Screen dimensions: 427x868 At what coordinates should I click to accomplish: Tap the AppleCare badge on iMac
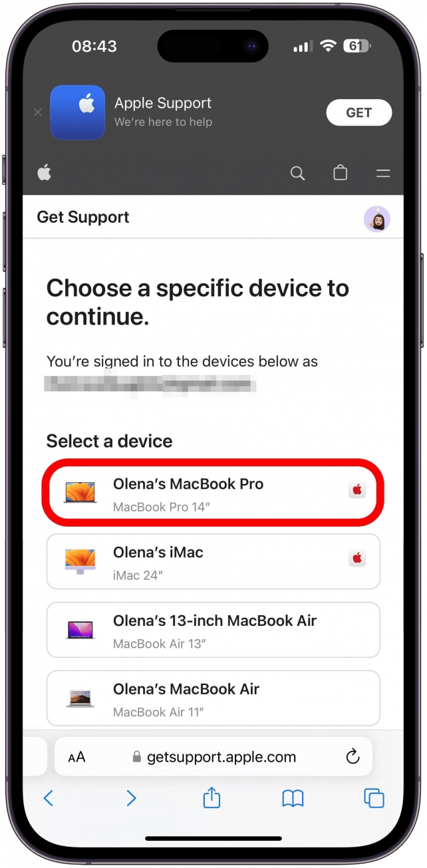point(357,558)
